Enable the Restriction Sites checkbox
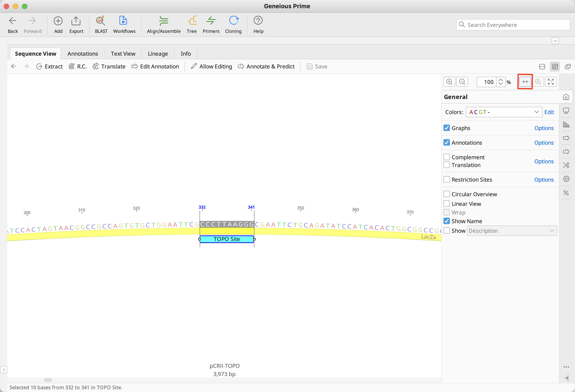575x392 pixels. tap(446, 179)
